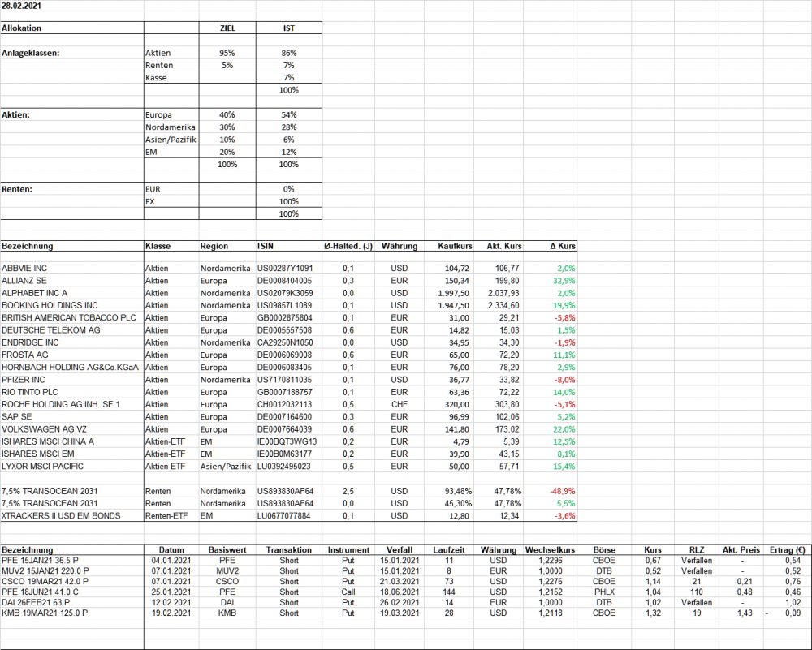Select the -48,9% Transocean change cell

pos(563,491)
